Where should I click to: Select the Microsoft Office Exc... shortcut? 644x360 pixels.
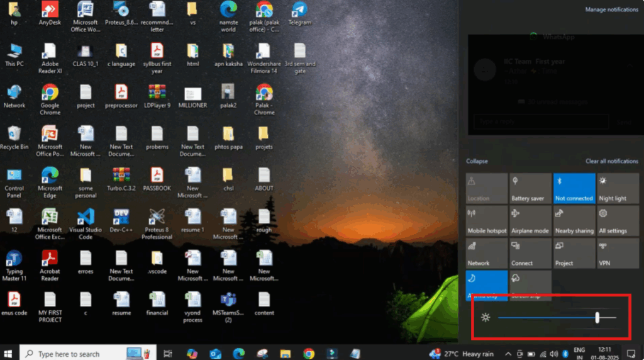(50, 225)
